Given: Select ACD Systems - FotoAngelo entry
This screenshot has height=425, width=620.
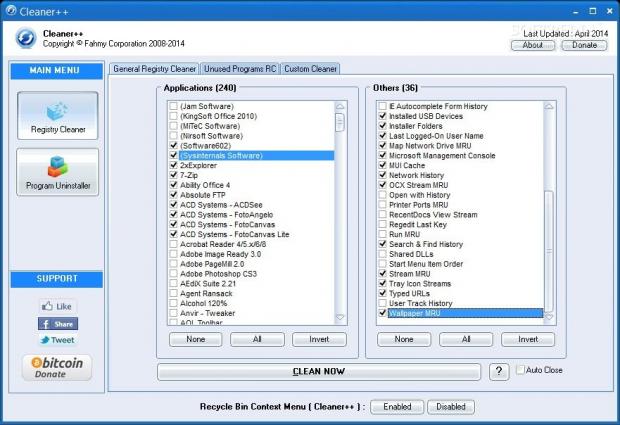Looking at the screenshot, I should coord(227,215).
